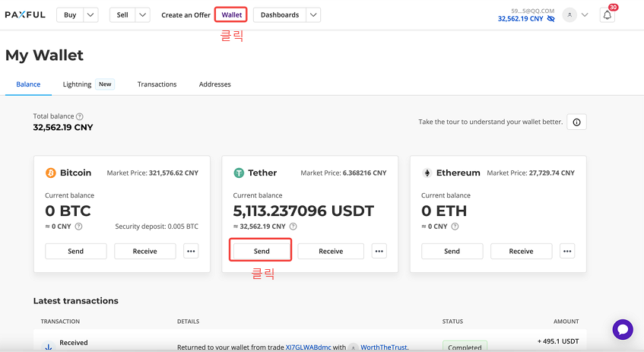Image resolution: width=644 pixels, height=352 pixels.
Task: Click the Ethereum CNY value help icon
Action: 455,227
